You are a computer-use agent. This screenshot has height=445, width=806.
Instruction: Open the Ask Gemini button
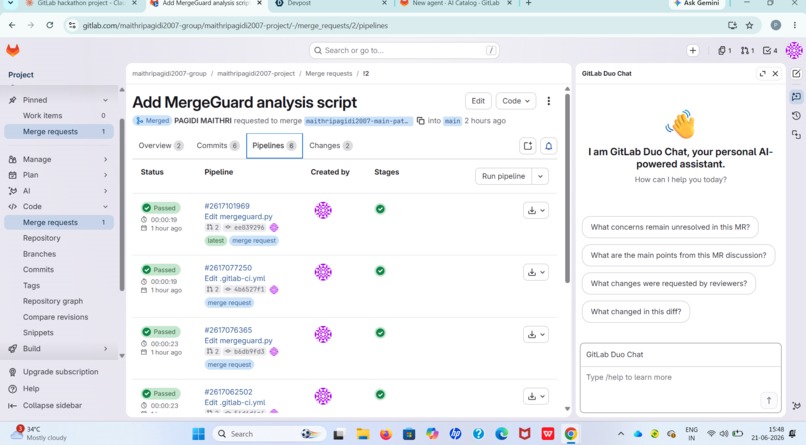[x=697, y=4]
